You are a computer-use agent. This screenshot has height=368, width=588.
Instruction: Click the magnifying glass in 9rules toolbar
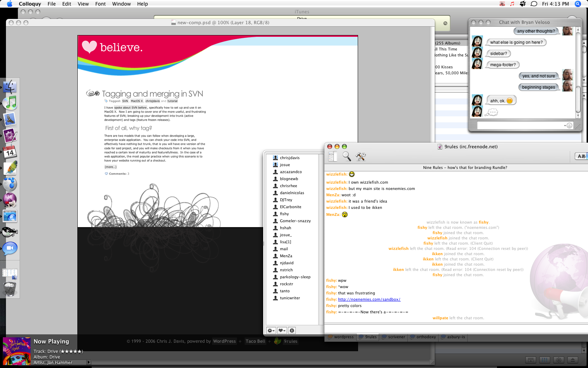(346, 156)
